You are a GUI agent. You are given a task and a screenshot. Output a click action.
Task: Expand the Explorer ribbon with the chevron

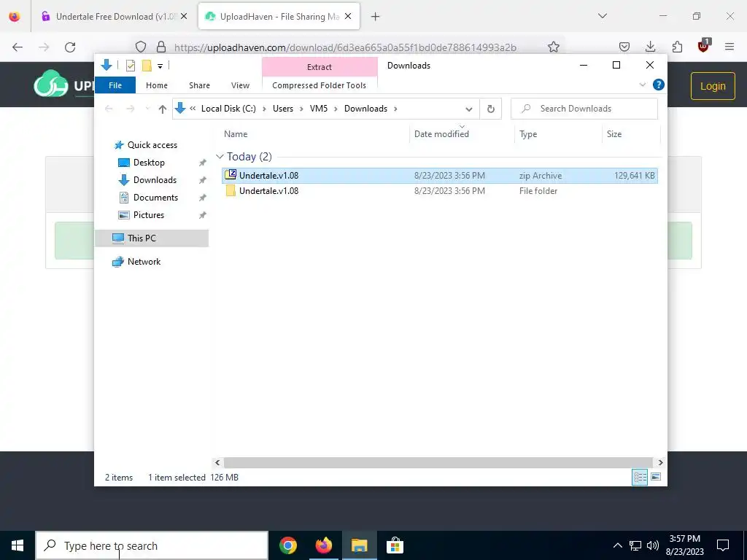click(642, 85)
